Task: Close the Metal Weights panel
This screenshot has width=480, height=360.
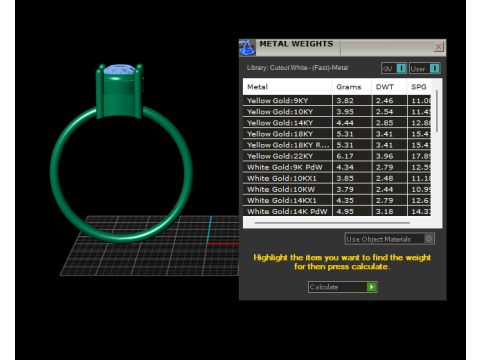Action: click(438, 47)
